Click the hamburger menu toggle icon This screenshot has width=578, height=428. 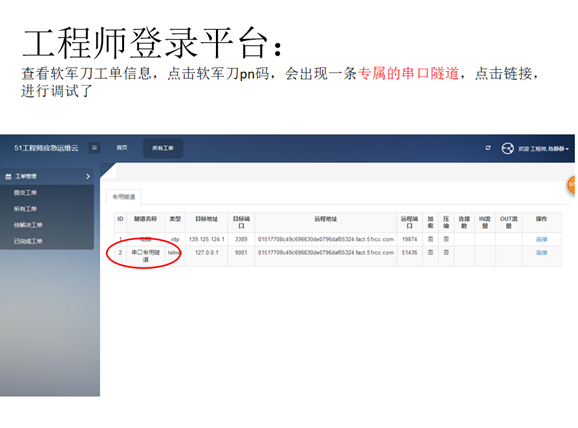[x=94, y=148]
